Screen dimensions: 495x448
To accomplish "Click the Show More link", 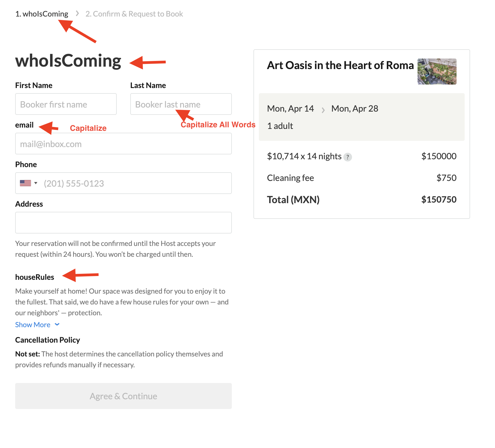I will tap(33, 325).
